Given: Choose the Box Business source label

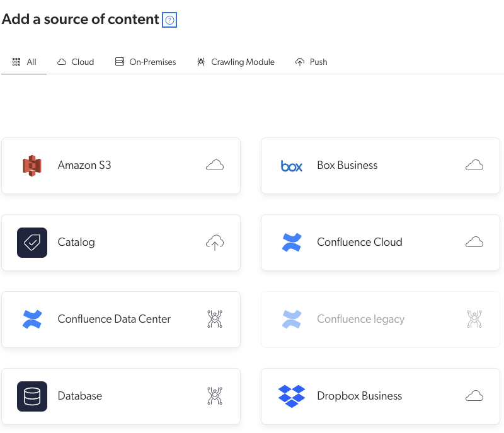Looking at the screenshot, I should 347,165.
